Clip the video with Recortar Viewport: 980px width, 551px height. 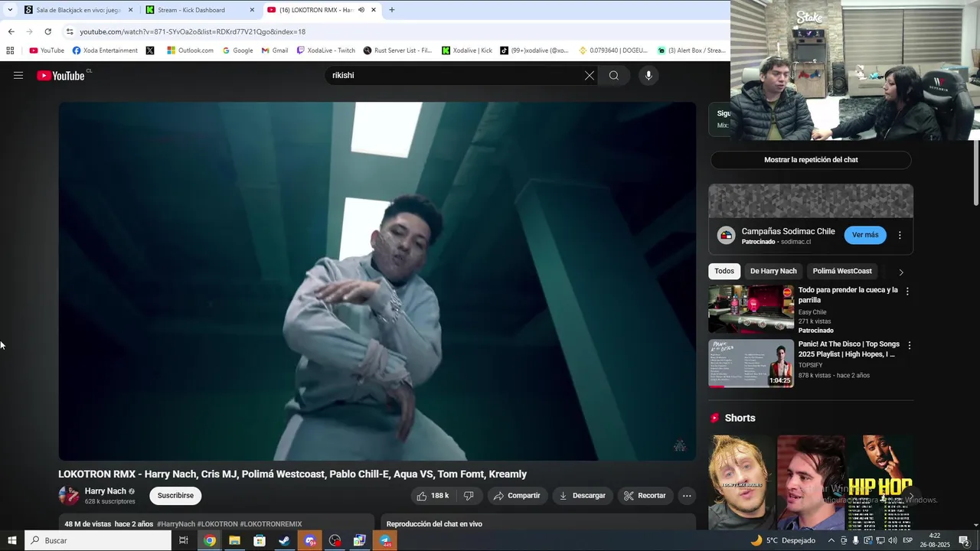pyautogui.click(x=645, y=496)
